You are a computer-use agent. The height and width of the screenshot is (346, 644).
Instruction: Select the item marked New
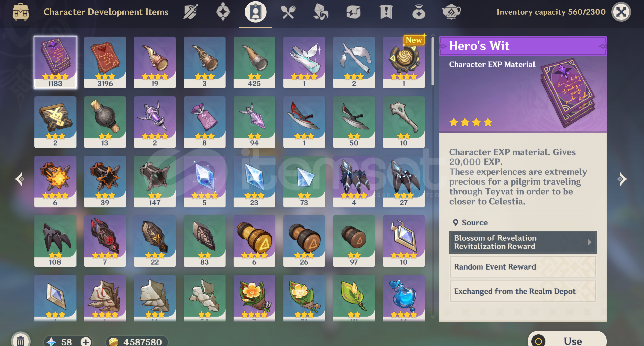pyautogui.click(x=404, y=63)
